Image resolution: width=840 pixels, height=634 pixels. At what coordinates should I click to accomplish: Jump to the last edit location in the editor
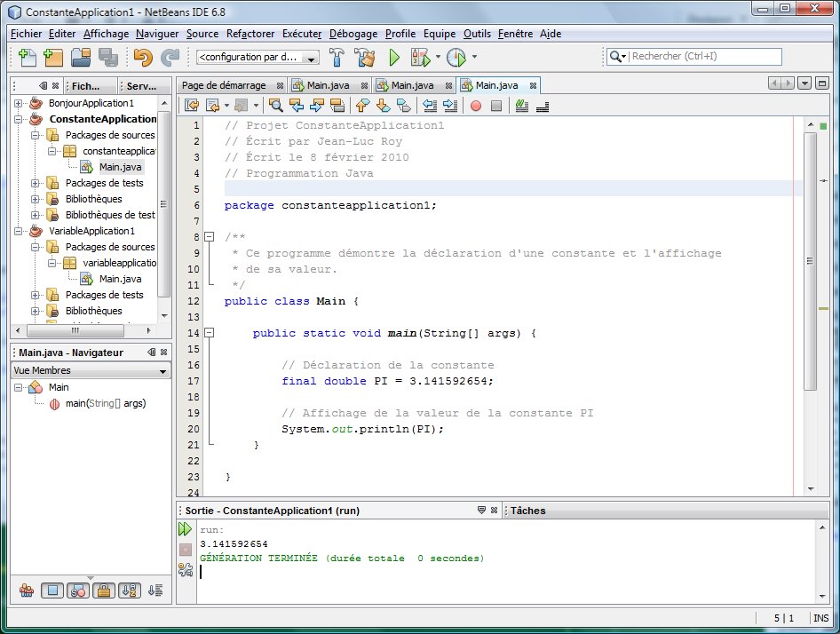click(191, 106)
